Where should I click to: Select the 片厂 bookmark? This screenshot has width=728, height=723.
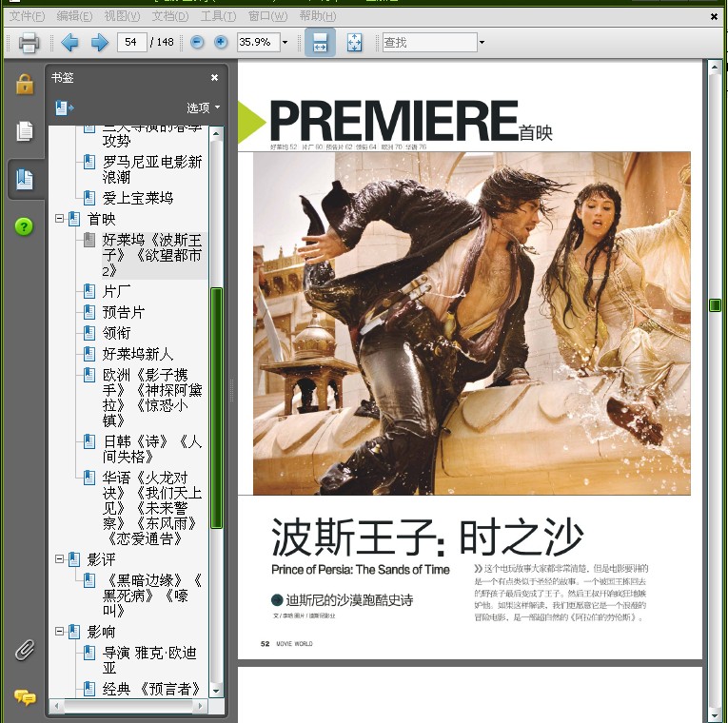coord(116,291)
